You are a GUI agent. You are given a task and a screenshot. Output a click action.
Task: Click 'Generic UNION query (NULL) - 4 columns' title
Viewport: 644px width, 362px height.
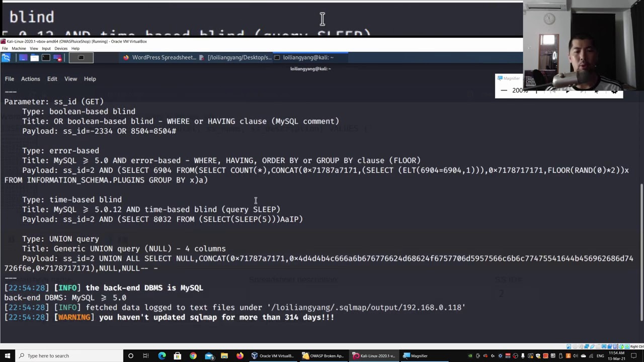[x=139, y=249]
